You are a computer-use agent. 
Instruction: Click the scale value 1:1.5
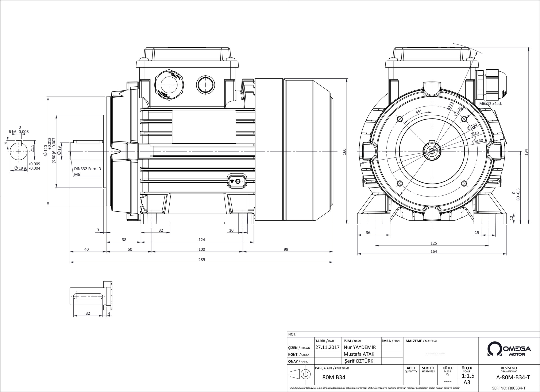(468, 376)
